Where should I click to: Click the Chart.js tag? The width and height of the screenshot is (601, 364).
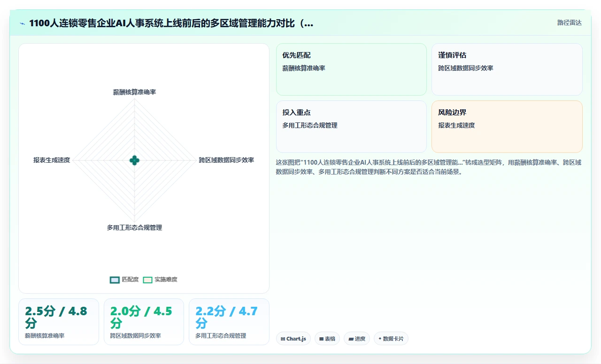pos(293,339)
